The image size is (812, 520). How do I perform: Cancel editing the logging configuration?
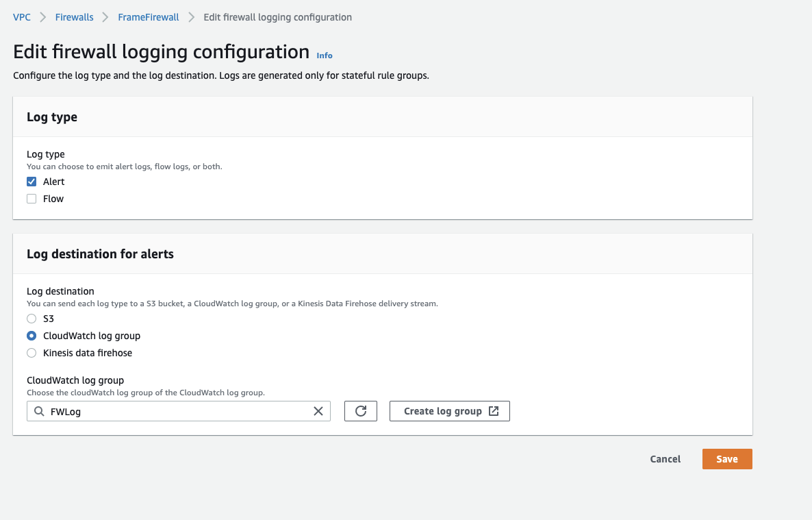coord(665,459)
